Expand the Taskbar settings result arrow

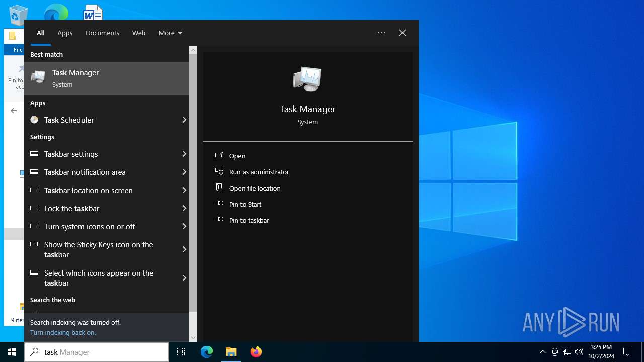pos(184,154)
